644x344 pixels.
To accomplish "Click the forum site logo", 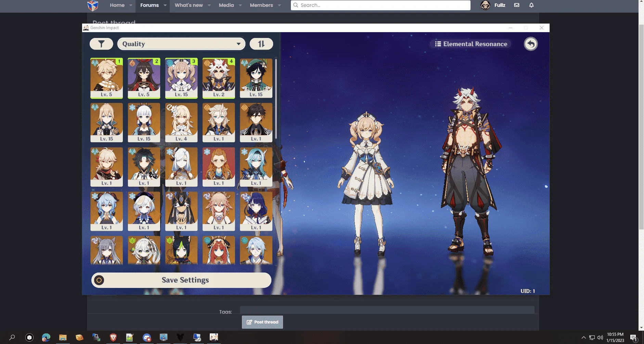I will pyautogui.click(x=93, y=5).
